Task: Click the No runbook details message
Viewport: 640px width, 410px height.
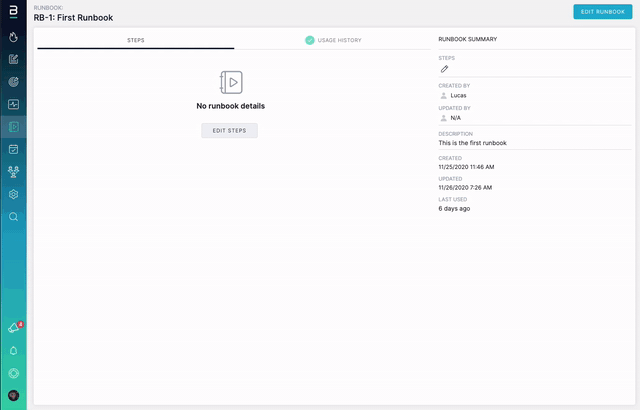Action: 231,106
